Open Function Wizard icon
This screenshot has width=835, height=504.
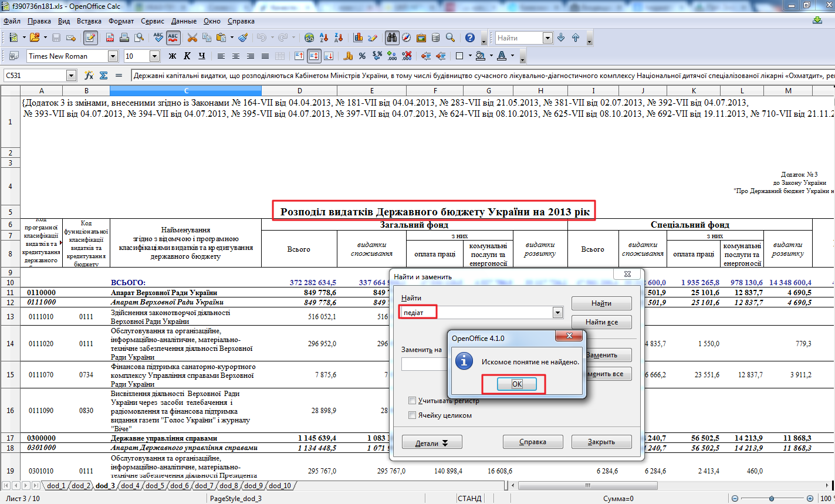89,75
